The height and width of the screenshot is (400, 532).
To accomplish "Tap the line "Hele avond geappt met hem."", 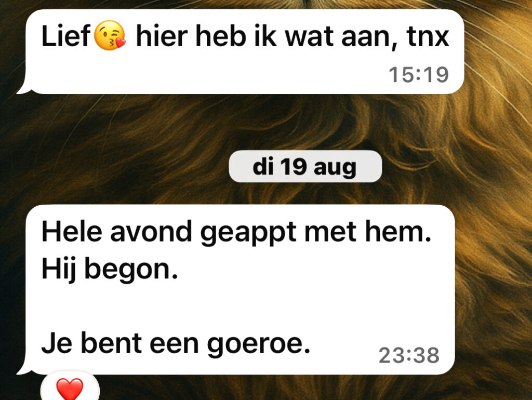I will pos(236,233).
